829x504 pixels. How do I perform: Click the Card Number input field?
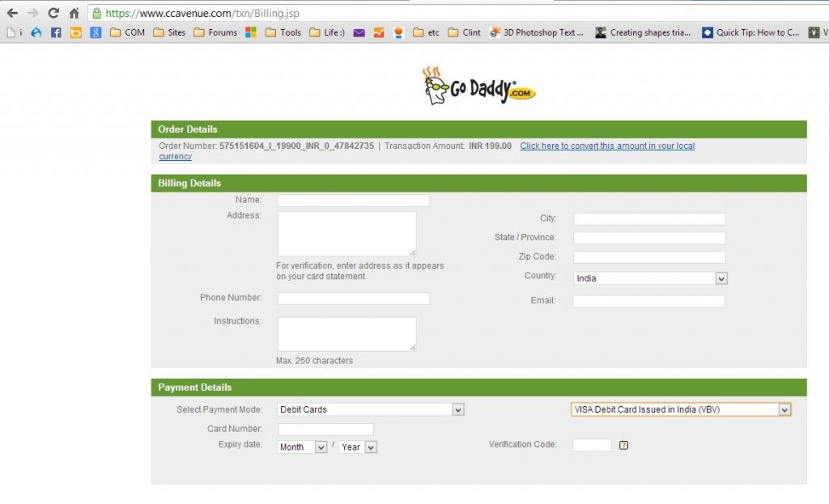click(326, 430)
